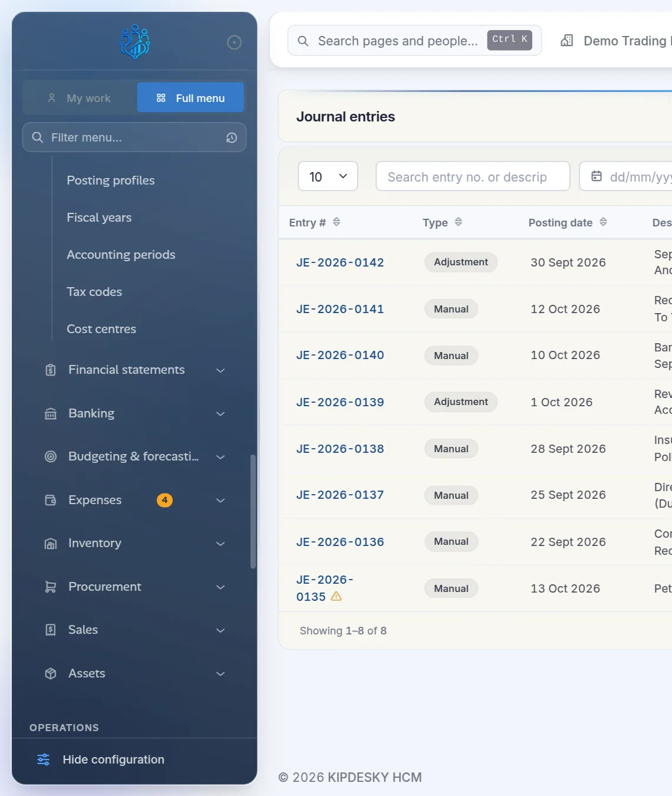Click Hide configuration button
The height and width of the screenshot is (796, 672).
tap(134, 759)
